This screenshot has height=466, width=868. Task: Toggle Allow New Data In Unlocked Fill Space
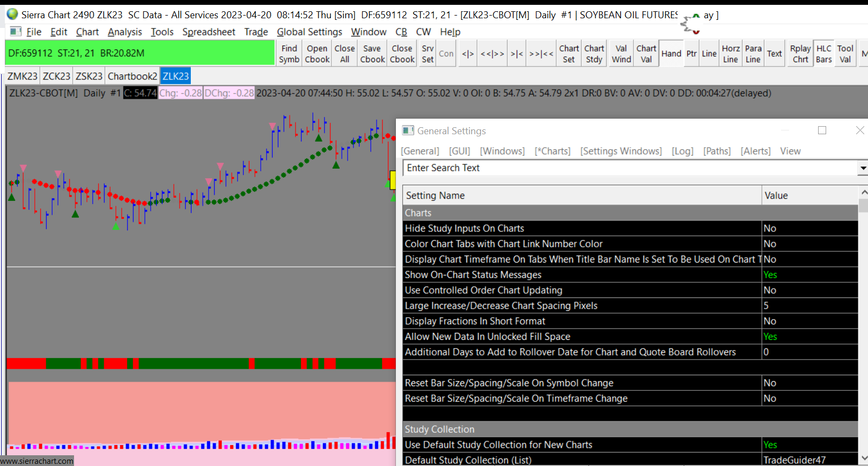810,337
